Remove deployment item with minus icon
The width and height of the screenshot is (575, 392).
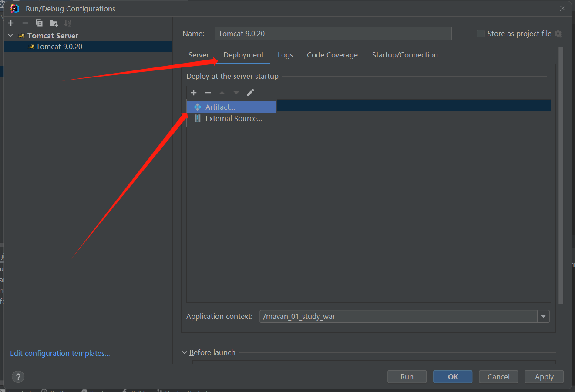click(208, 92)
